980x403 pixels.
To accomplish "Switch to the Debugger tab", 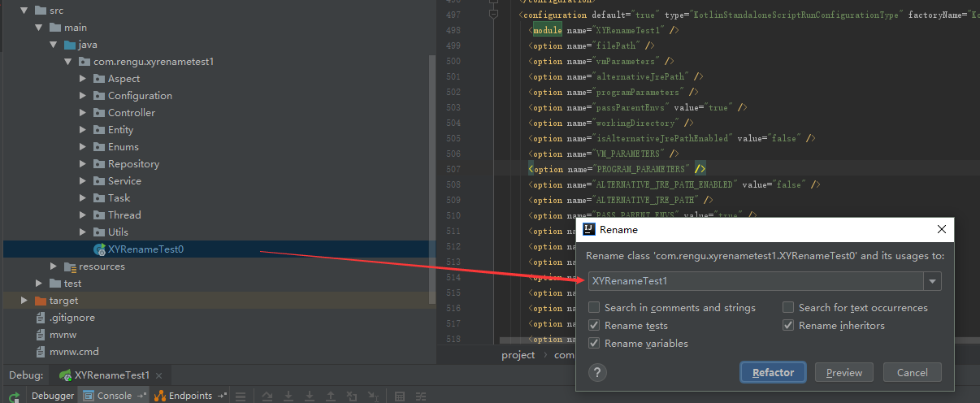I will [x=53, y=396].
